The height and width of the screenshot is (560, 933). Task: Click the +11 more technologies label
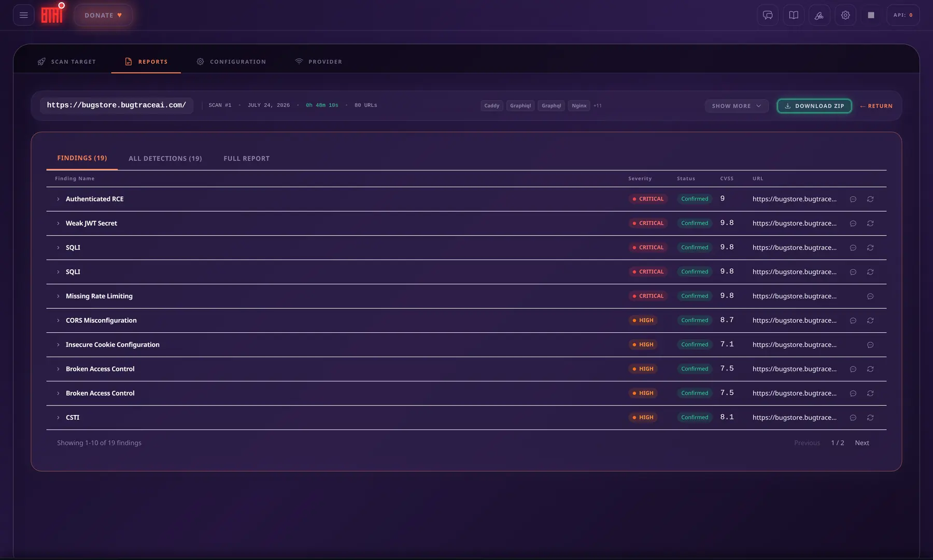598,106
